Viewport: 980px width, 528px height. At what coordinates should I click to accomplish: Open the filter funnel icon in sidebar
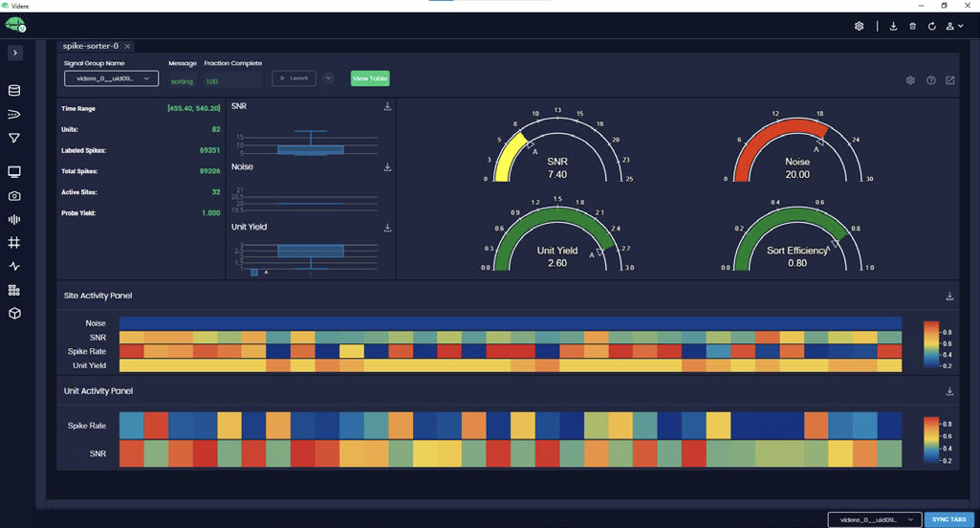[x=14, y=139]
